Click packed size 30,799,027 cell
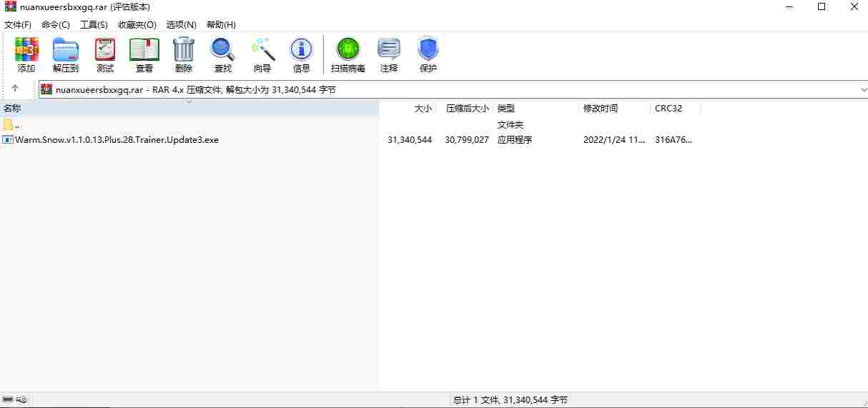 pyautogui.click(x=467, y=140)
